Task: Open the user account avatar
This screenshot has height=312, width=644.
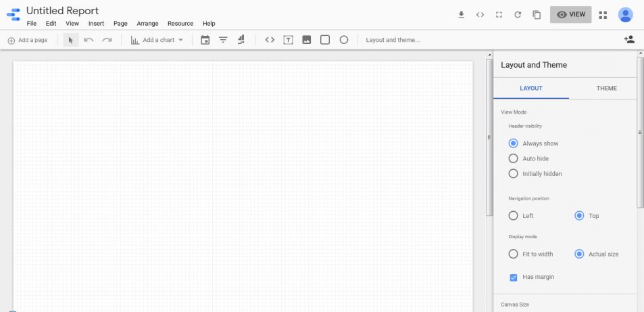Action: tap(625, 15)
